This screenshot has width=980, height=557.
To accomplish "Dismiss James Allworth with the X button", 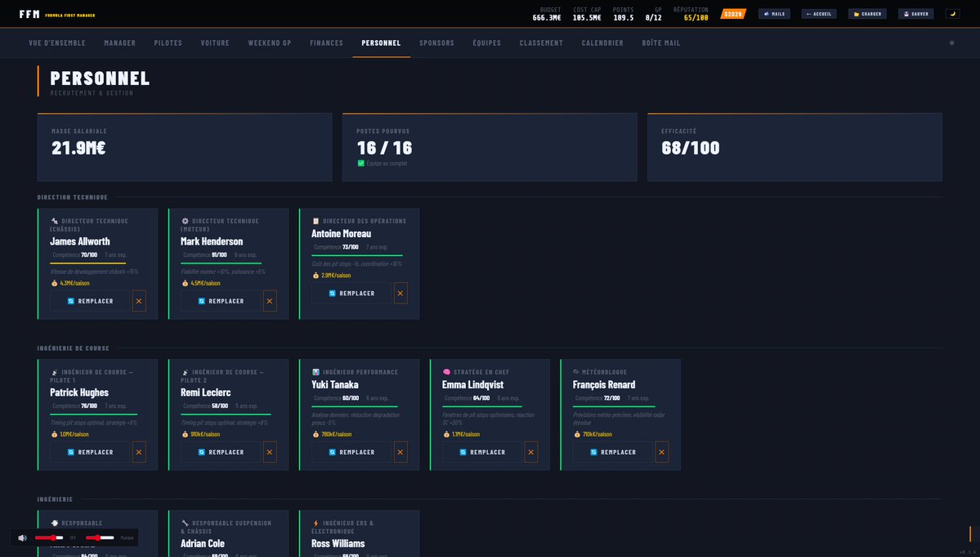I will [139, 301].
